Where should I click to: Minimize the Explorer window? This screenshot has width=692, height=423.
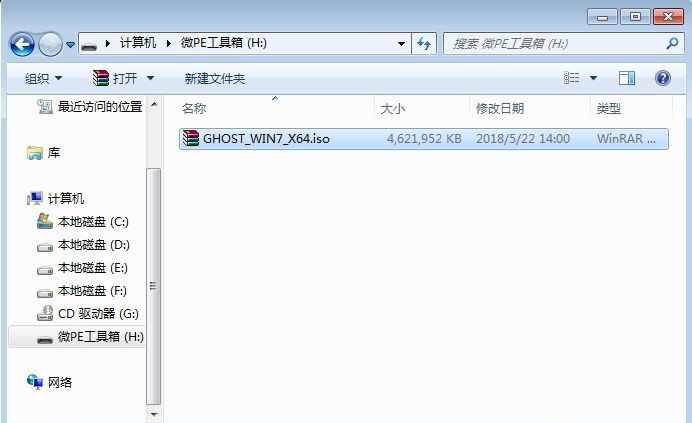602,17
